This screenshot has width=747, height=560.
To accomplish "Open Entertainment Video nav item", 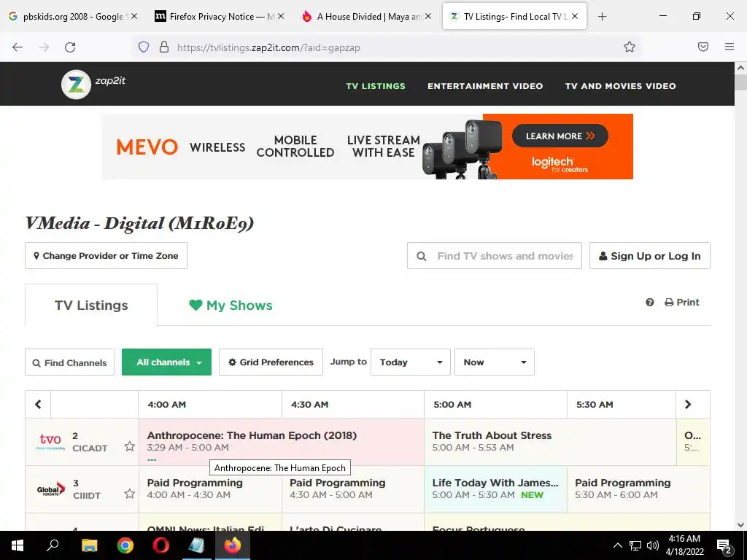I will pyautogui.click(x=485, y=86).
